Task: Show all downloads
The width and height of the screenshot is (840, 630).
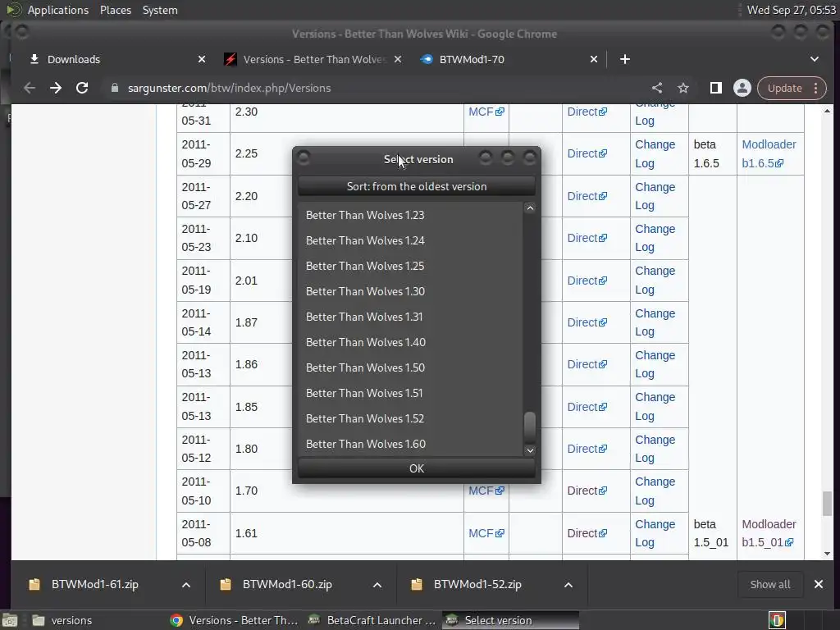Action: coord(769,584)
